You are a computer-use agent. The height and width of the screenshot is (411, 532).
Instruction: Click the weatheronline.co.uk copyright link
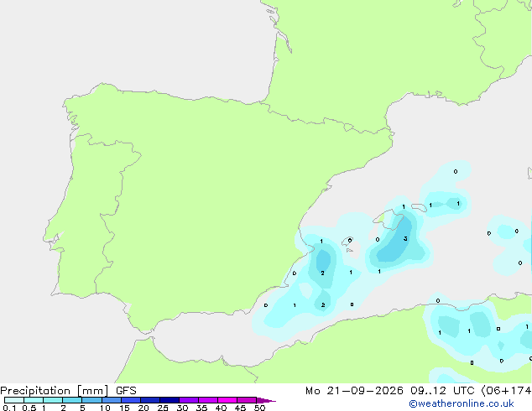pos(462,403)
